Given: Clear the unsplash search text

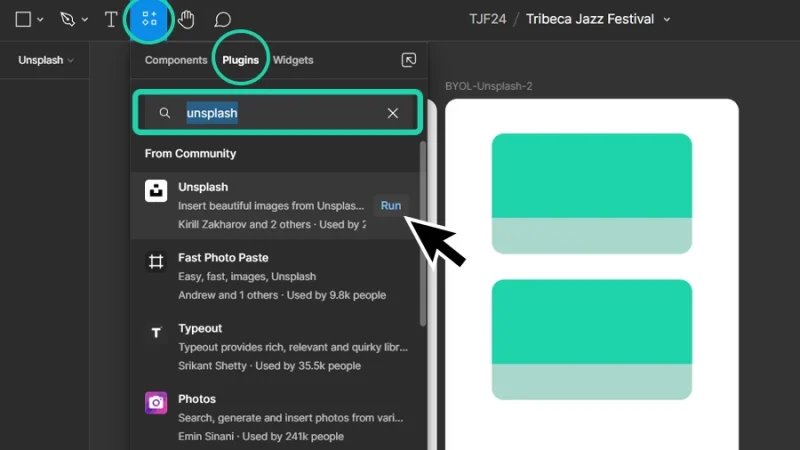Looking at the screenshot, I should tap(392, 113).
